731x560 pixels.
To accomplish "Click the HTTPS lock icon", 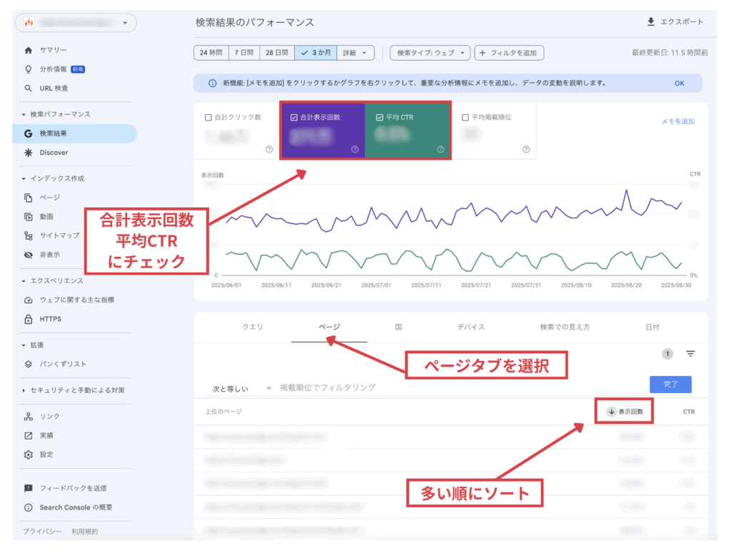I will 29,319.
